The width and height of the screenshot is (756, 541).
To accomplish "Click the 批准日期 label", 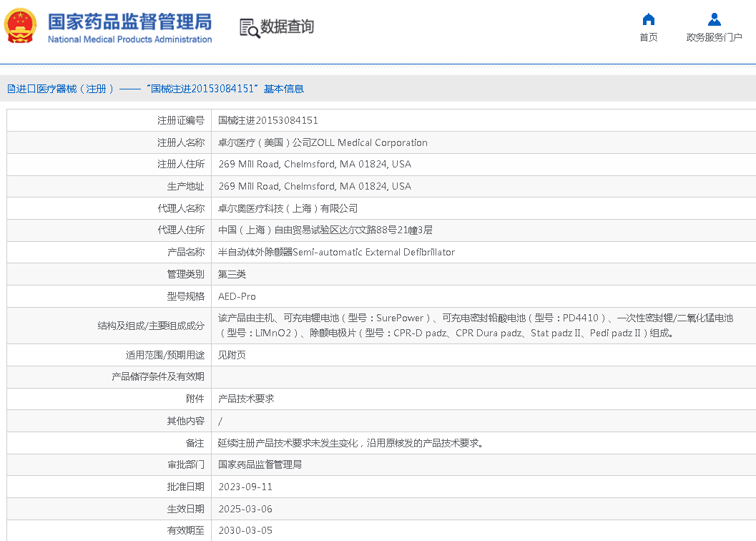I will click(x=186, y=487).
